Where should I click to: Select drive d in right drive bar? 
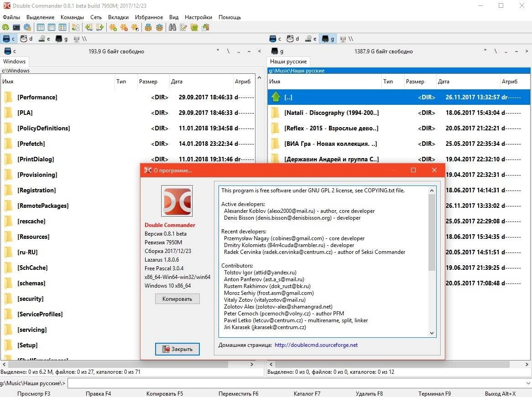293,39
